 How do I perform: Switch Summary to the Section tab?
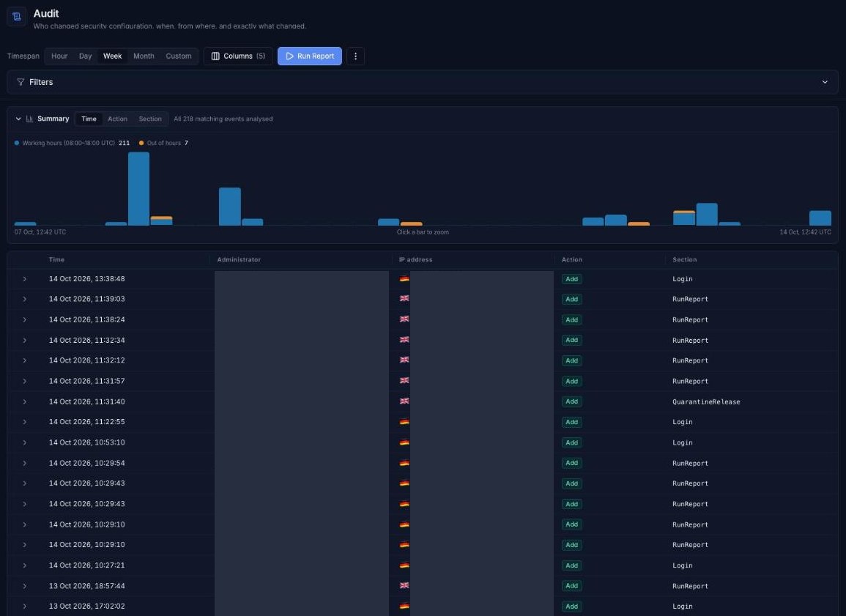(150, 119)
